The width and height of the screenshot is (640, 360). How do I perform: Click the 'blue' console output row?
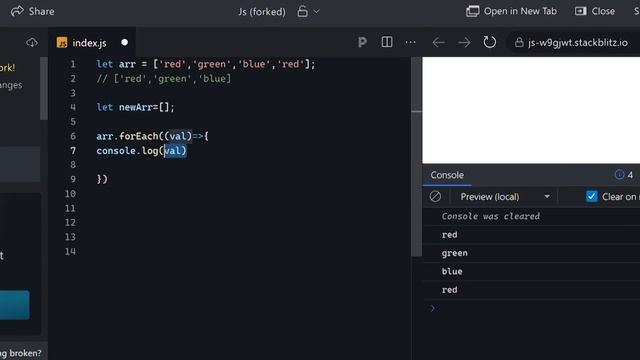[531, 271]
